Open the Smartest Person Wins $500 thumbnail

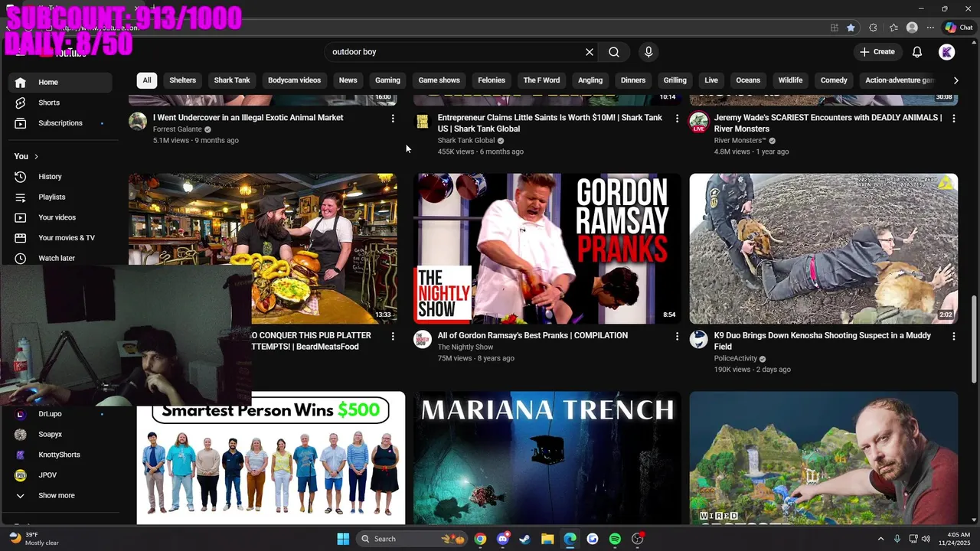pyautogui.click(x=270, y=458)
